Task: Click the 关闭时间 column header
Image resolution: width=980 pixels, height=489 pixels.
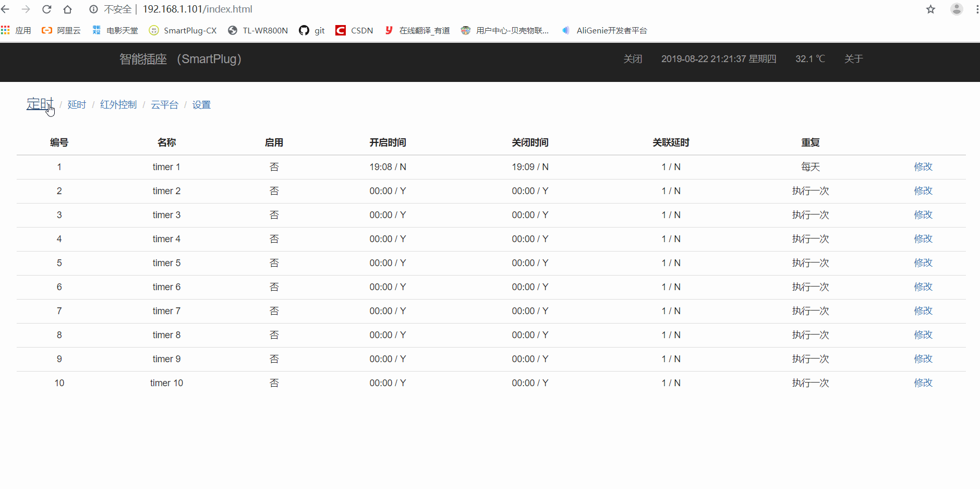Action: point(530,142)
